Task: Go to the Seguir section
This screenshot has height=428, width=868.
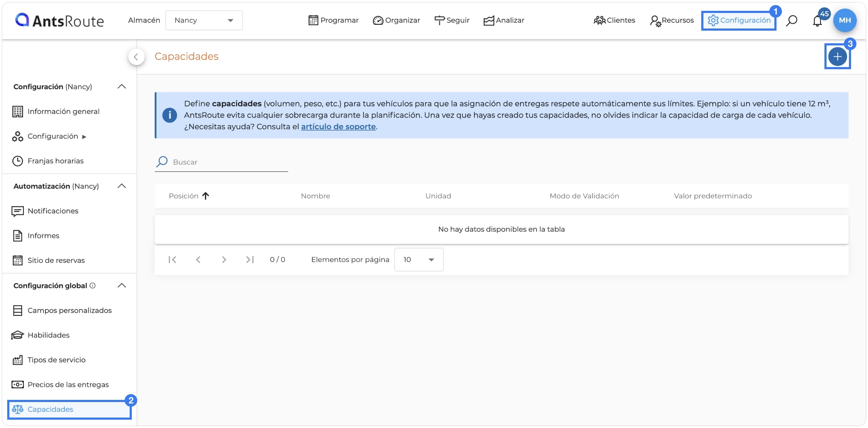Action: point(452,20)
